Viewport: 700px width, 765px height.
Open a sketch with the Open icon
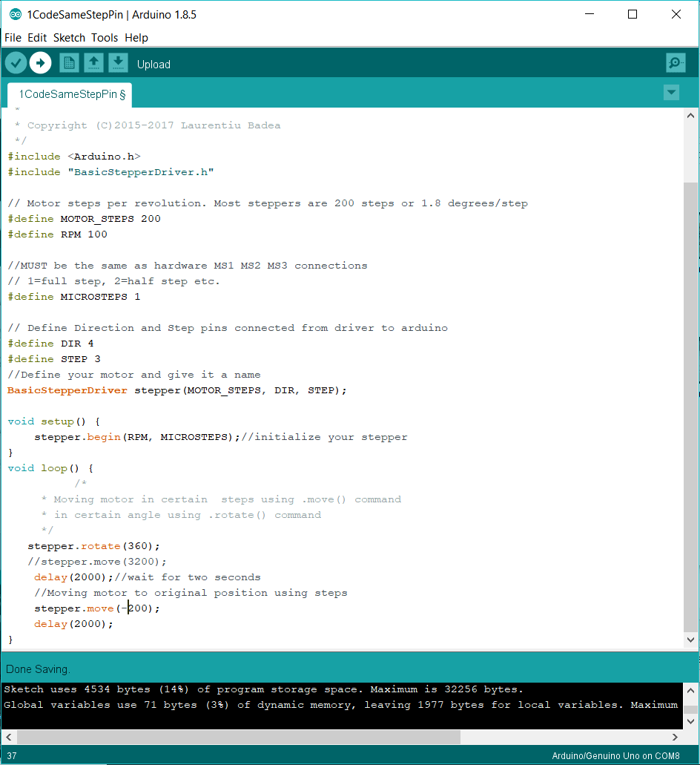coord(93,63)
